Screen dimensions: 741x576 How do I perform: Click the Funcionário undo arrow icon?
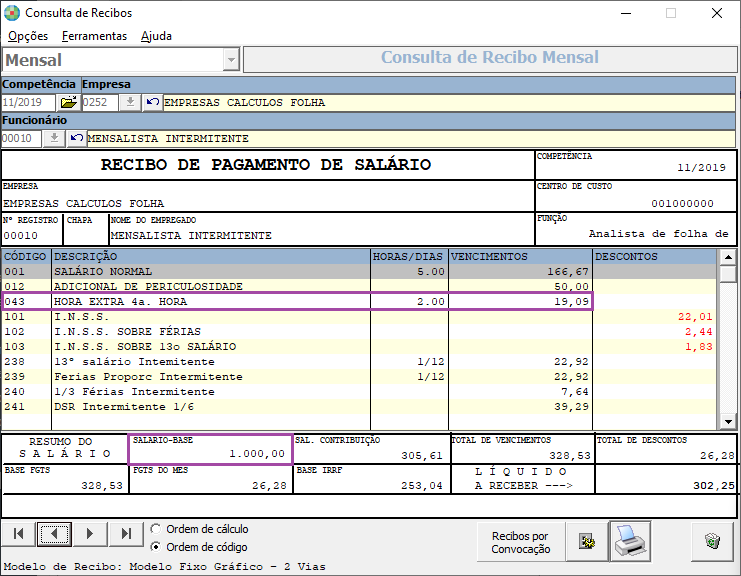tap(77, 138)
